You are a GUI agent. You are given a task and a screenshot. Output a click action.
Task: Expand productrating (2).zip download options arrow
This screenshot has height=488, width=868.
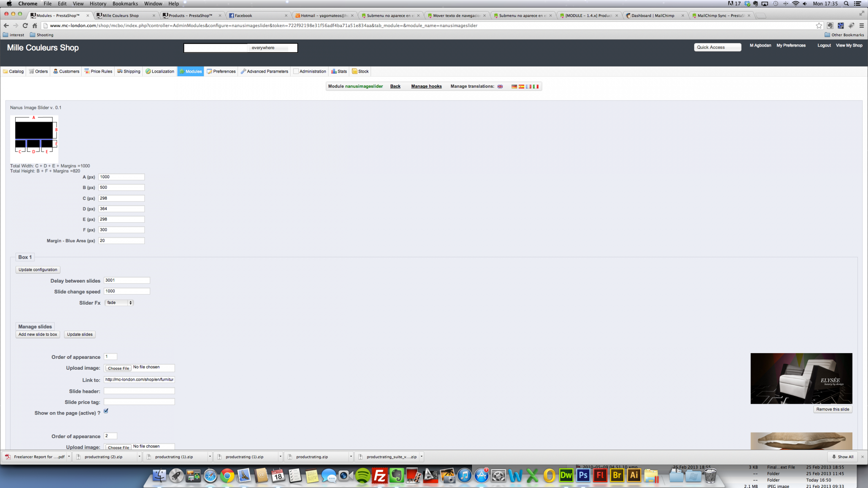(139, 457)
